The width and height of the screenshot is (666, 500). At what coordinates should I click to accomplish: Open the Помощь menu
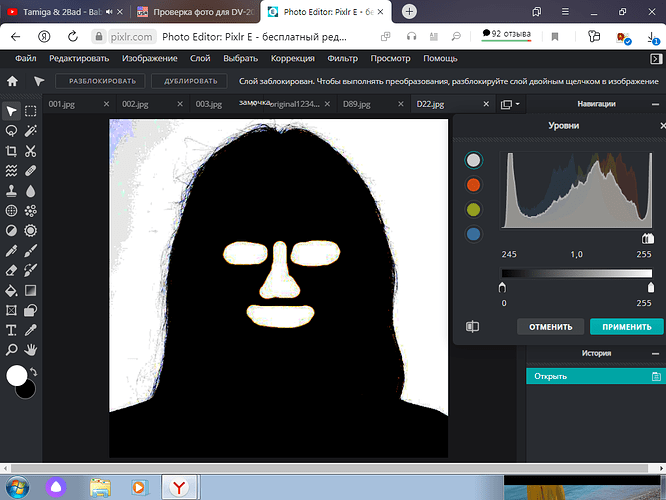(440, 58)
